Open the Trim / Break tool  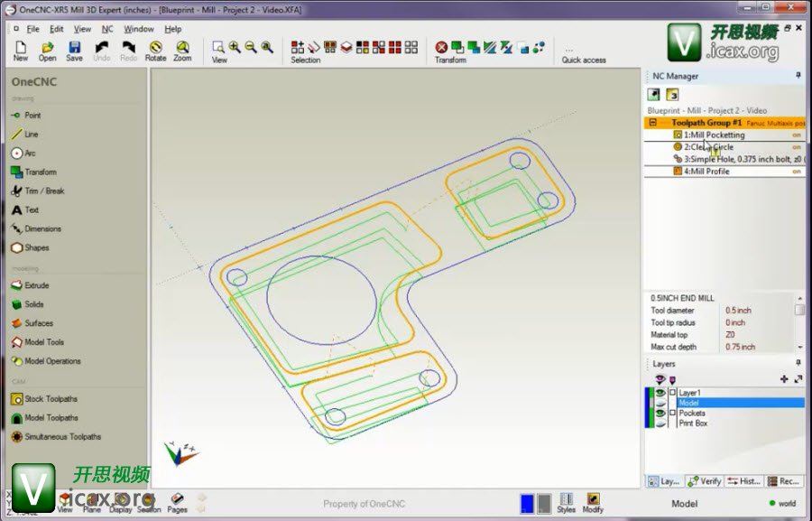(43, 191)
